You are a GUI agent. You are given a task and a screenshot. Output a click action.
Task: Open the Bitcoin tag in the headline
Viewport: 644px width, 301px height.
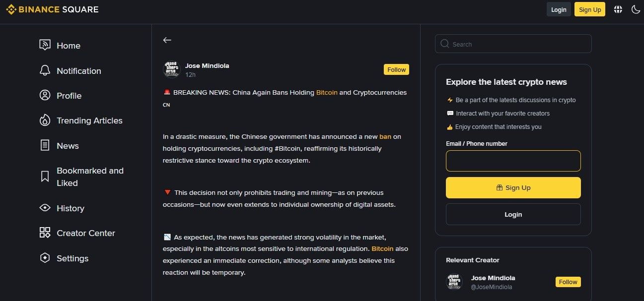(327, 92)
